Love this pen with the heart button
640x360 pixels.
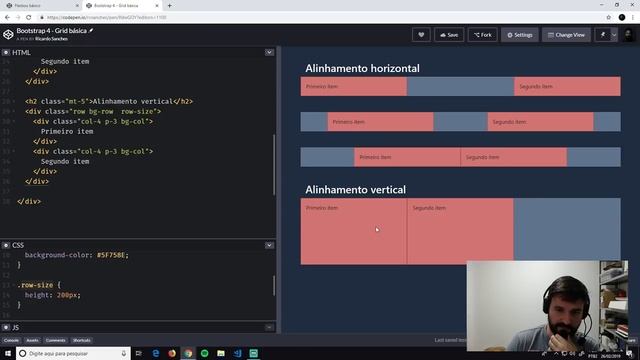(x=421, y=35)
